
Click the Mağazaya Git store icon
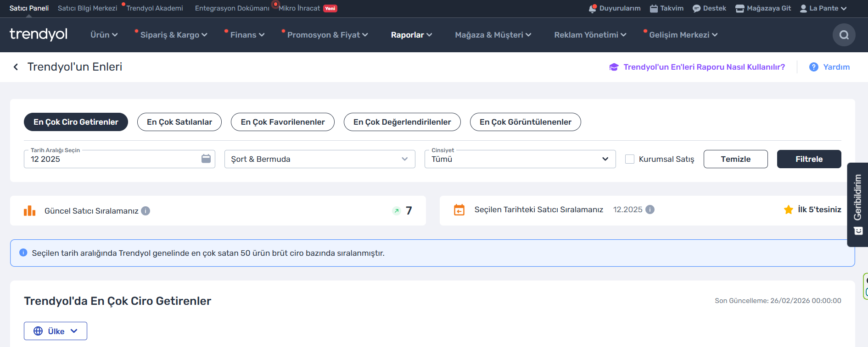(x=739, y=8)
